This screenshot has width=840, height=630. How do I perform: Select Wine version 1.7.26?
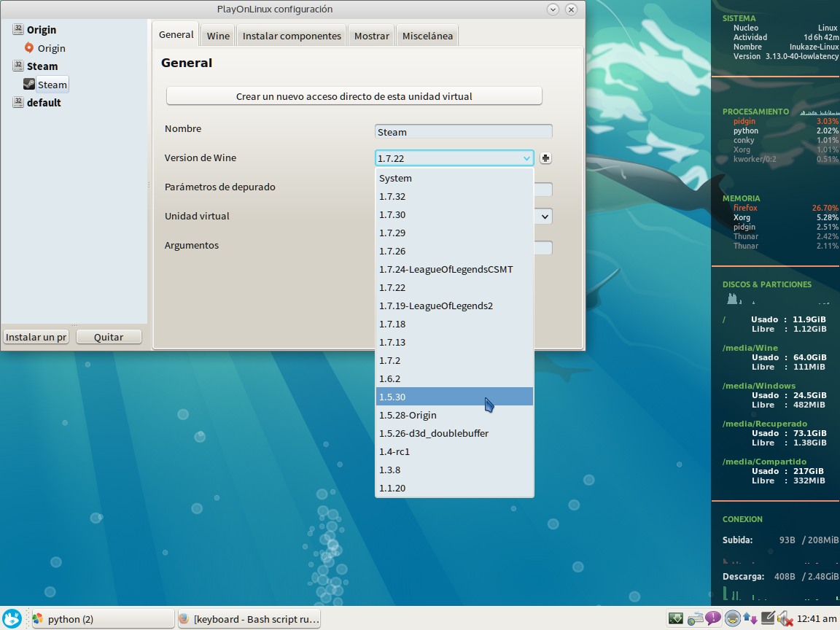(x=454, y=251)
